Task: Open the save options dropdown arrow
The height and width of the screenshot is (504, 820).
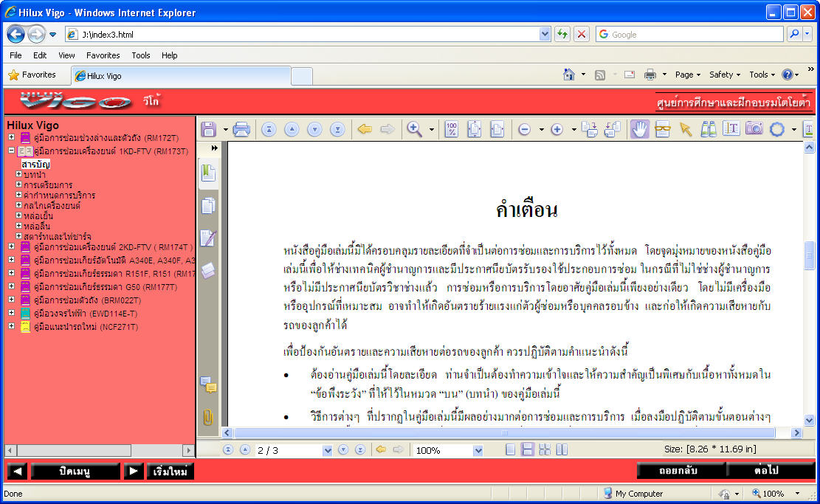Action: click(225, 129)
